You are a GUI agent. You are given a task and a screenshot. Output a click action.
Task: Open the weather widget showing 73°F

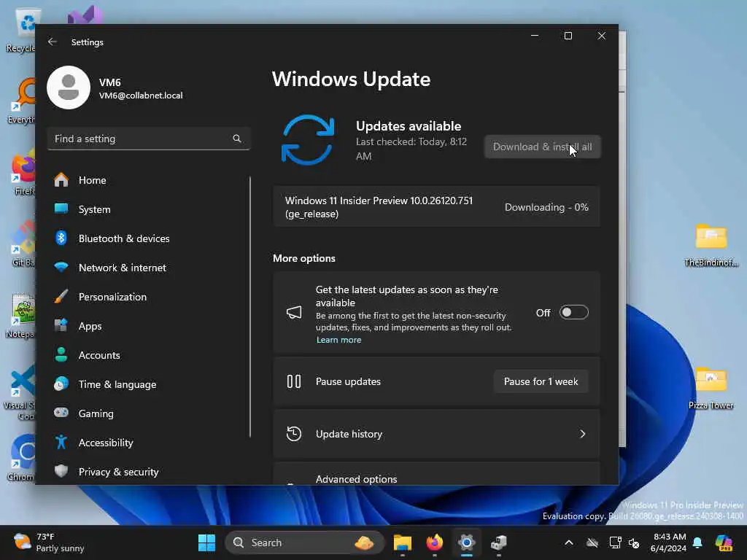[49, 542]
